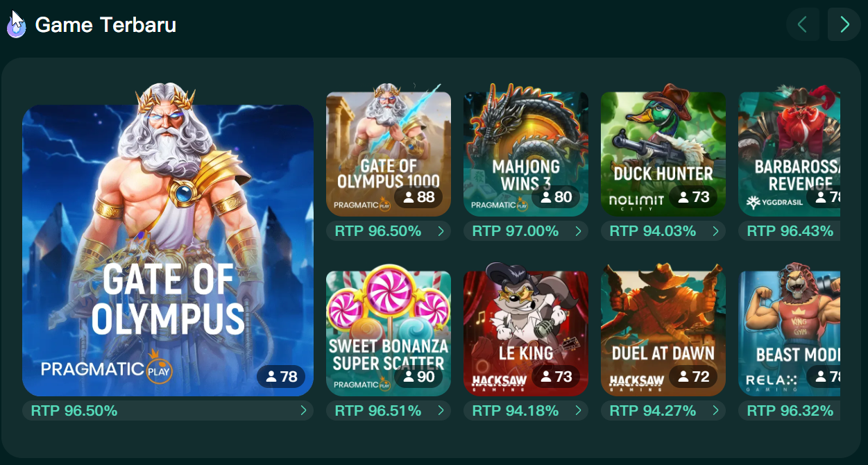The width and height of the screenshot is (868, 465).
Task: Open the Beast Mode game tile
Action: (x=790, y=334)
